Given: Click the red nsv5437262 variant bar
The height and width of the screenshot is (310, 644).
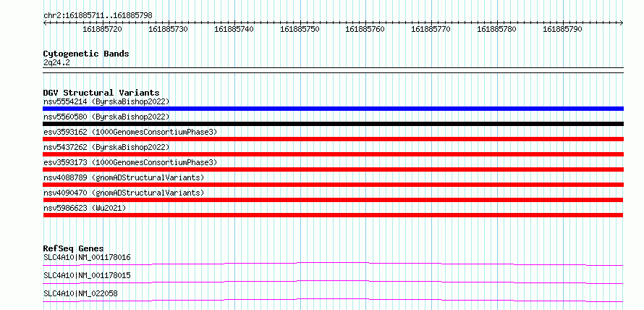Looking at the screenshot, I should pyautogui.click(x=333, y=154).
